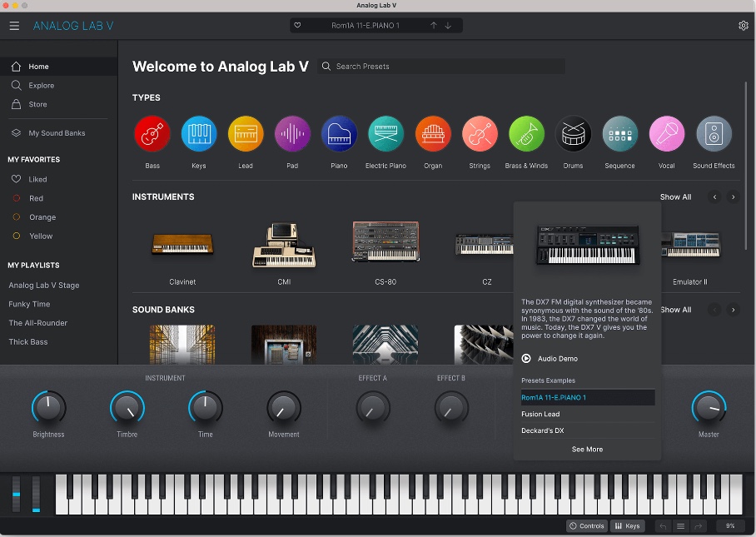
Task: Click the Master volume knob
Action: (x=709, y=407)
